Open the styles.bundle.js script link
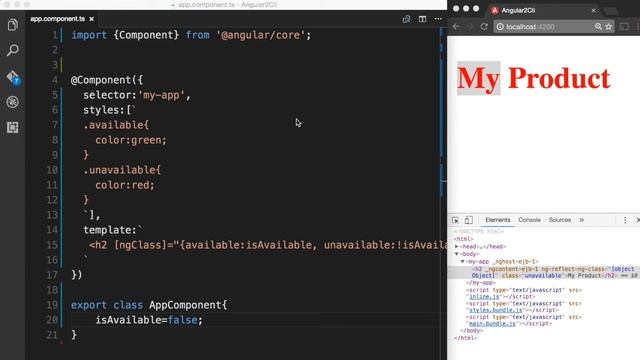The width and height of the screenshot is (640, 360). tap(496, 310)
